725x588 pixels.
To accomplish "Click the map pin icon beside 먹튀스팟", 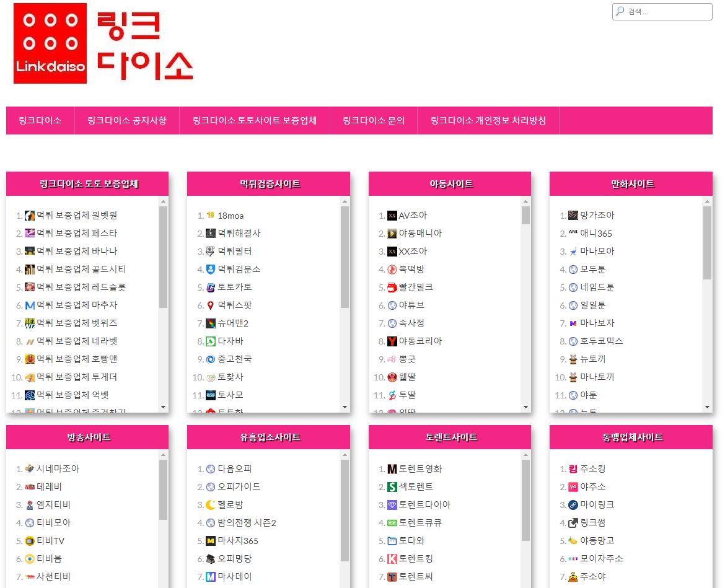I will 211,305.
